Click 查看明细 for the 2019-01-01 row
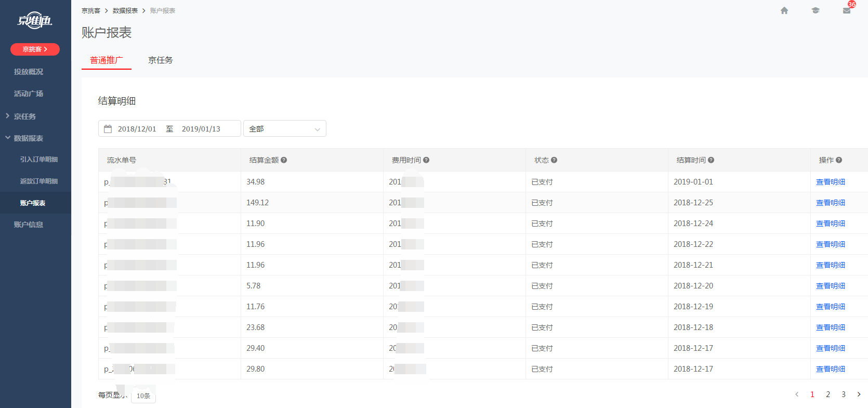The width and height of the screenshot is (868, 408). (830, 182)
